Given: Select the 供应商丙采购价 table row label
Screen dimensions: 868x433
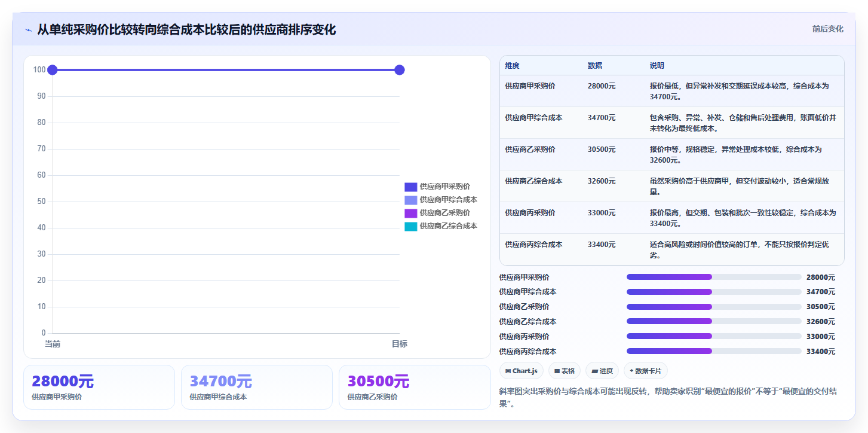Looking at the screenshot, I should click(530, 213).
